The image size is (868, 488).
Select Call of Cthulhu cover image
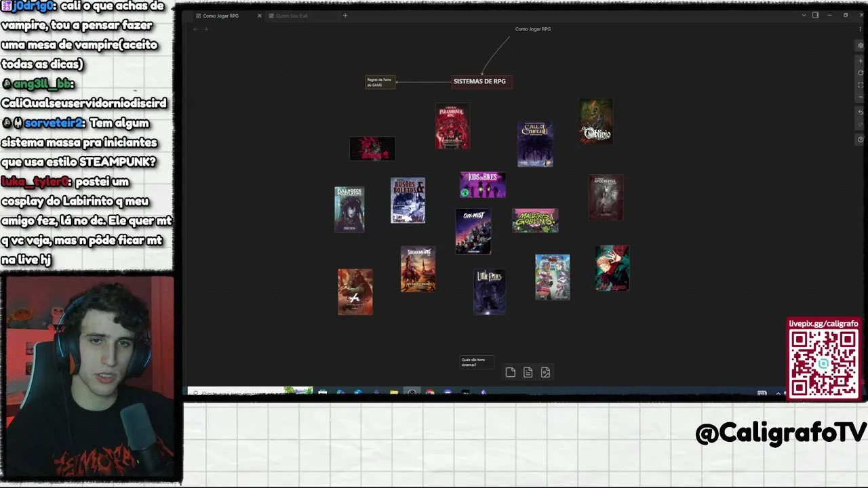click(535, 144)
